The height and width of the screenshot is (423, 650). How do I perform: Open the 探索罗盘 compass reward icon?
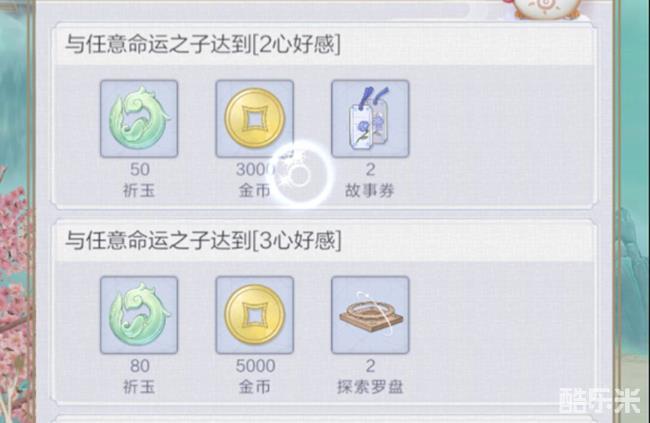(370, 315)
